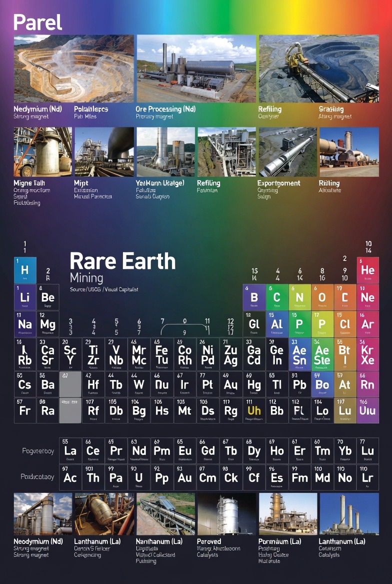Select the Th cell in the actinide row
392x584 pixels.
click(x=93, y=477)
